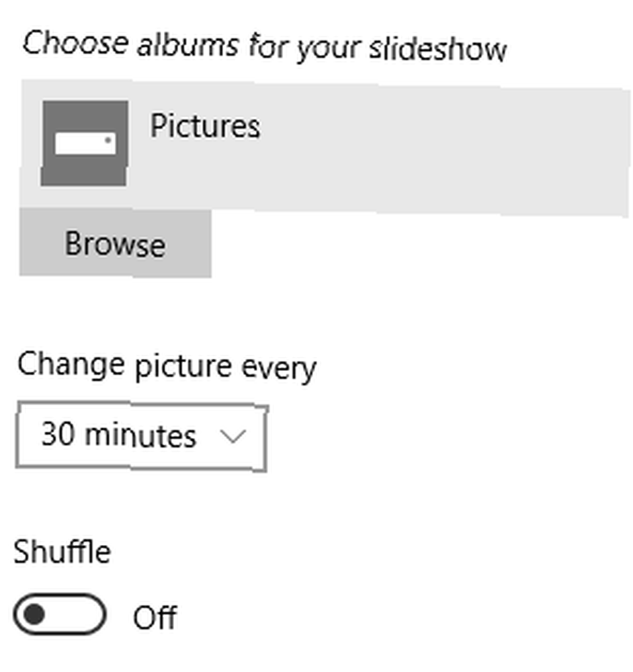633x672 pixels.
Task: Click the Change picture every label
Action: click(x=167, y=367)
